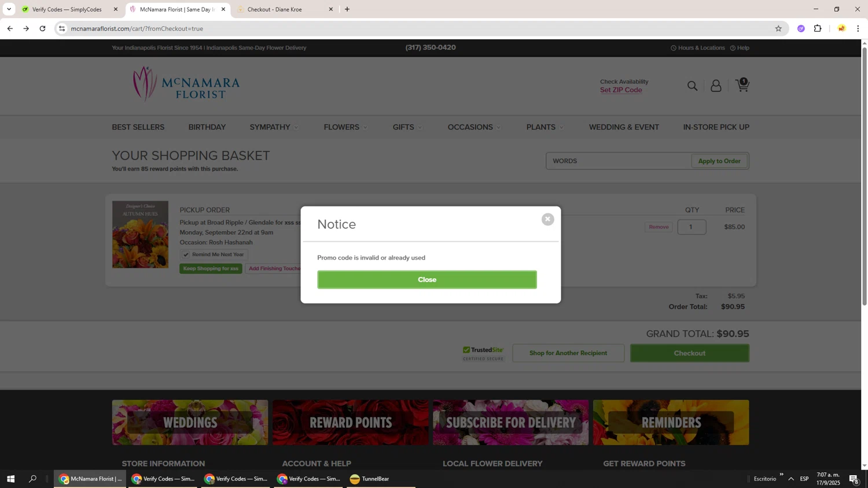Open the Reminders banner
This screenshot has height=488, width=868.
coord(671,423)
